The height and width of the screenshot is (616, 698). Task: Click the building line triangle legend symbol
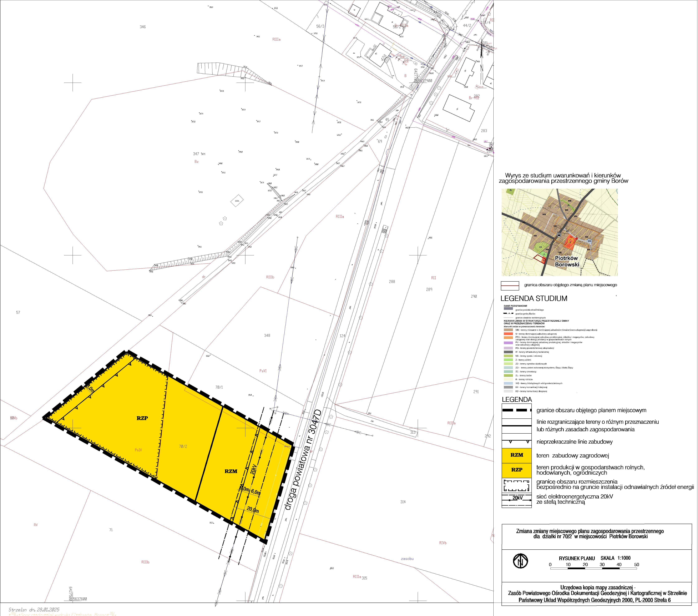point(516,442)
